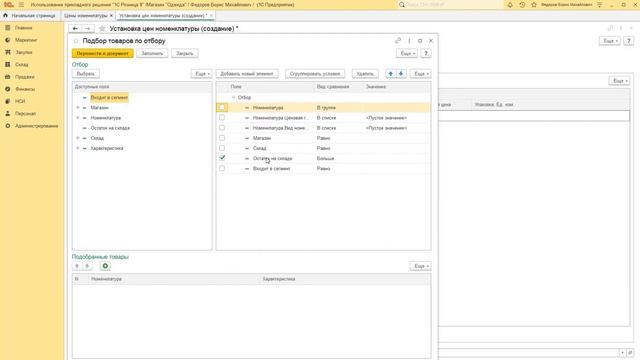Switch to Цены номенклатуры tab

click(x=86, y=16)
